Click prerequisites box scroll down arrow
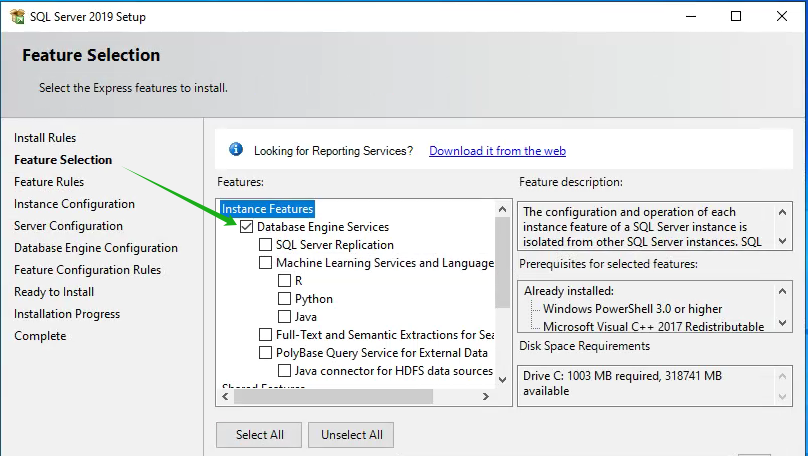Image resolution: width=808 pixels, height=456 pixels. point(782,323)
